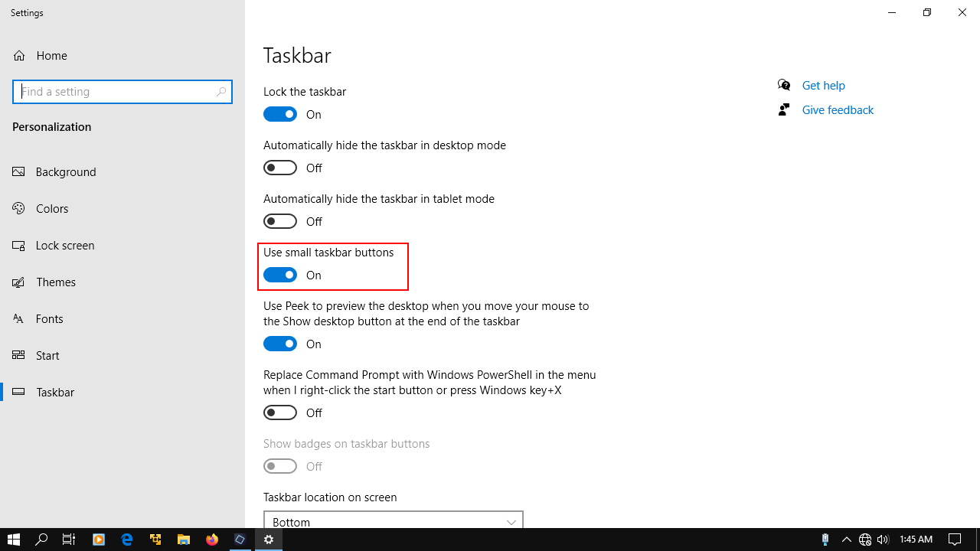Launch Firefox from the taskbar
Image resolution: width=980 pixels, height=551 pixels.
pyautogui.click(x=212, y=540)
